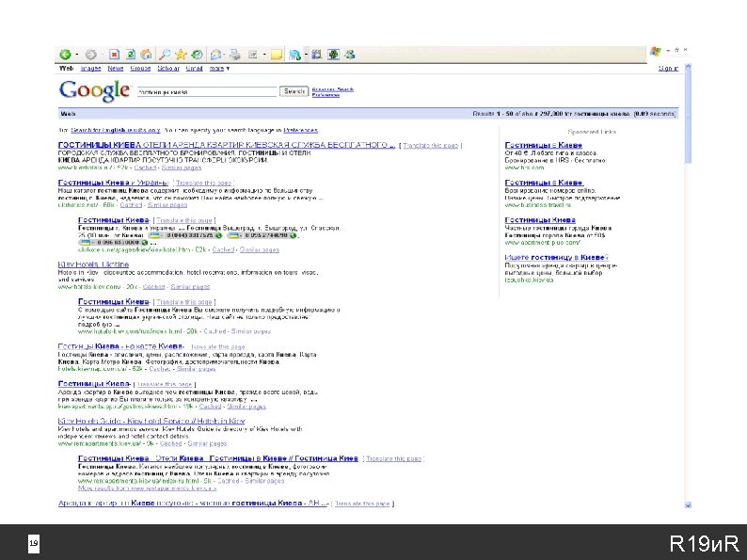Open the Gmail link in the top navigation
Viewport: 747px width, 560px height.
pos(194,69)
